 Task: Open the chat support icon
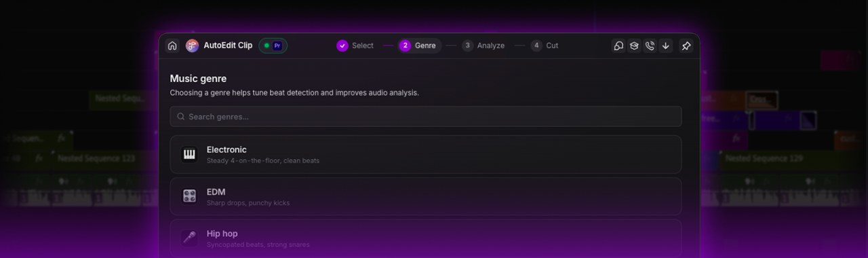pyautogui.click(x=618, y=45)
